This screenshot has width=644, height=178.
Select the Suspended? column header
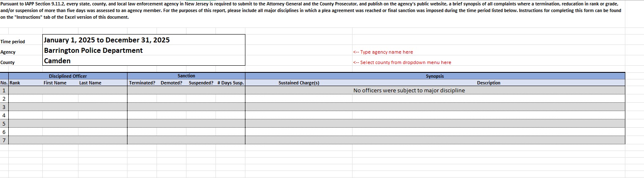point(201,83)
